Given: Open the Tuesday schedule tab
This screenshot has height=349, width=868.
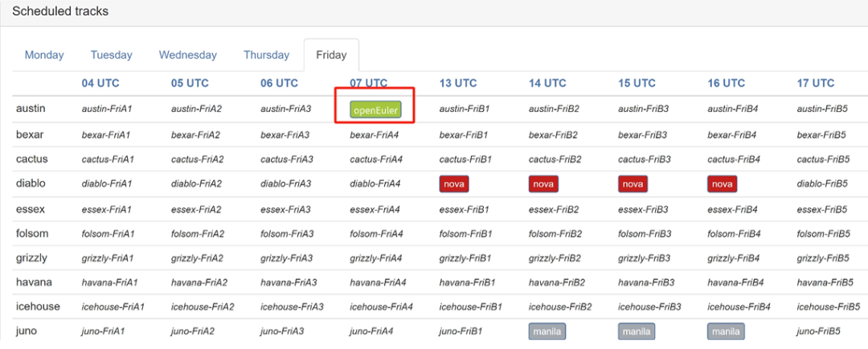Looking at the screenshot, I should [111, 55].
